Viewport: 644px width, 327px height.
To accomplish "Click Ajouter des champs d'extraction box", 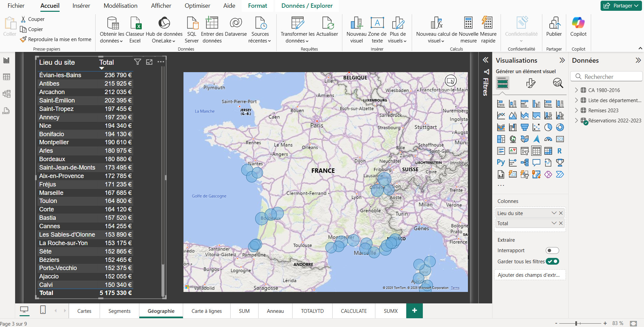I will click(x=530, y=275).
